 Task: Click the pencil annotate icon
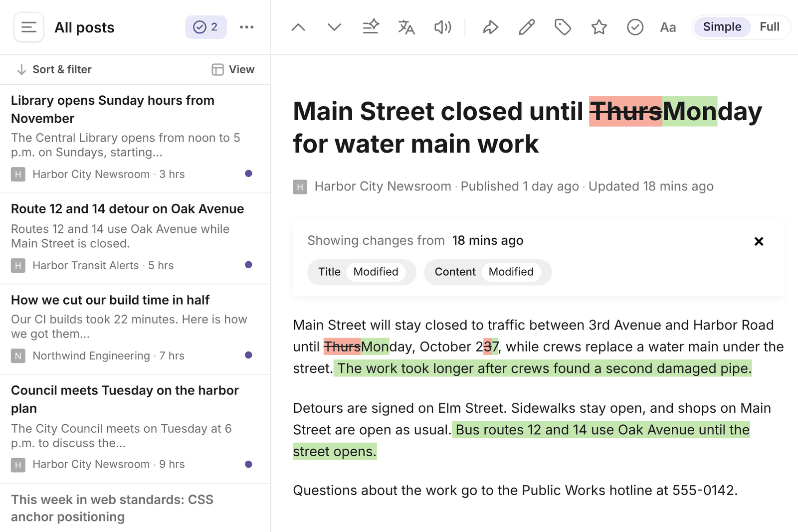527,27
